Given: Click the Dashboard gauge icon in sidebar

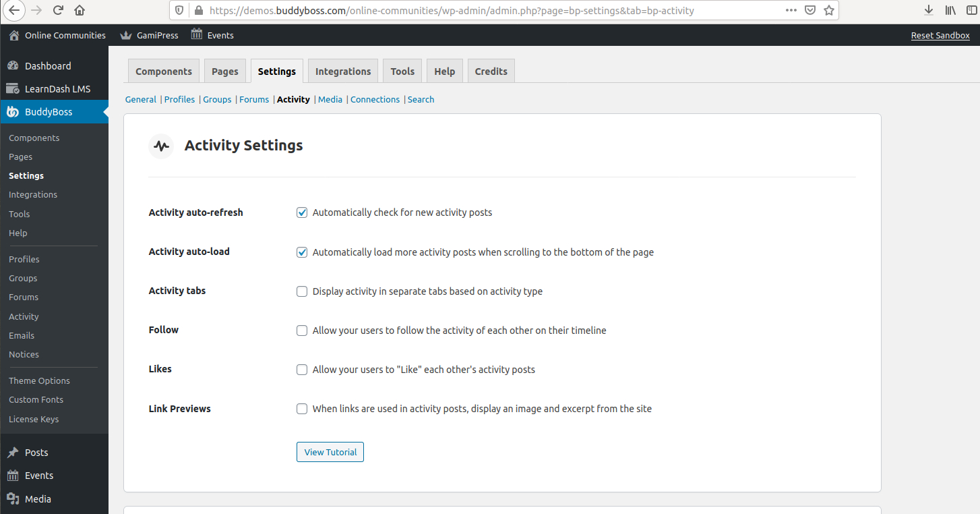Looking at the screenshot, I should pos(13,66).
